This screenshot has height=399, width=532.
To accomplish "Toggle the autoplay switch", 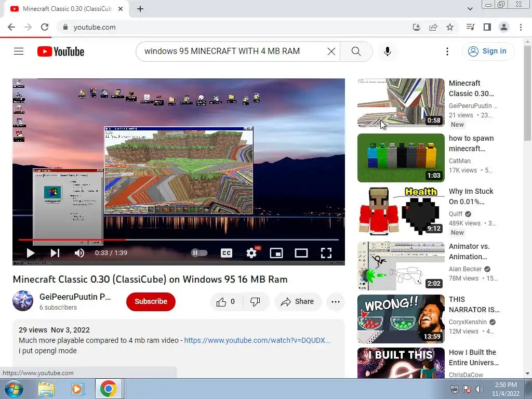I will 199,253.
